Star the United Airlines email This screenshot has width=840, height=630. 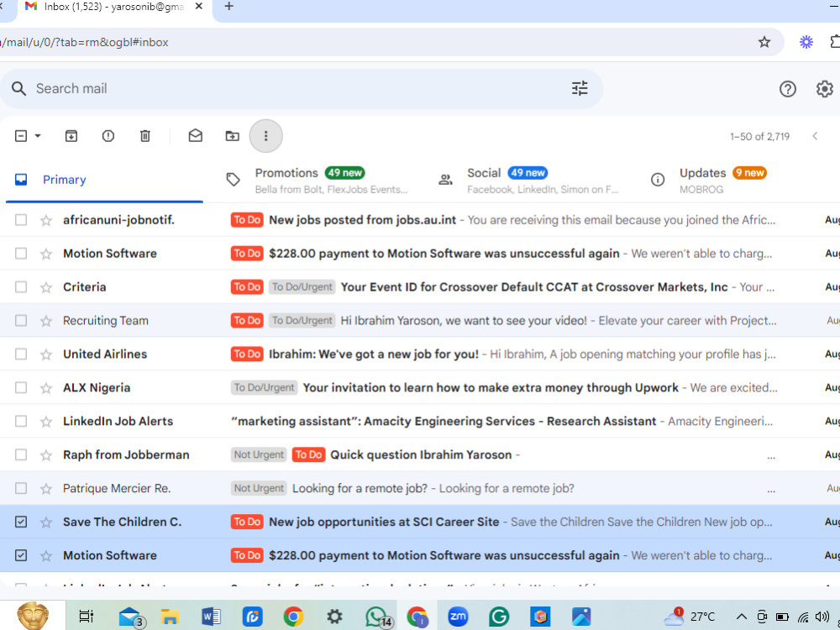[x=46, y=354]
